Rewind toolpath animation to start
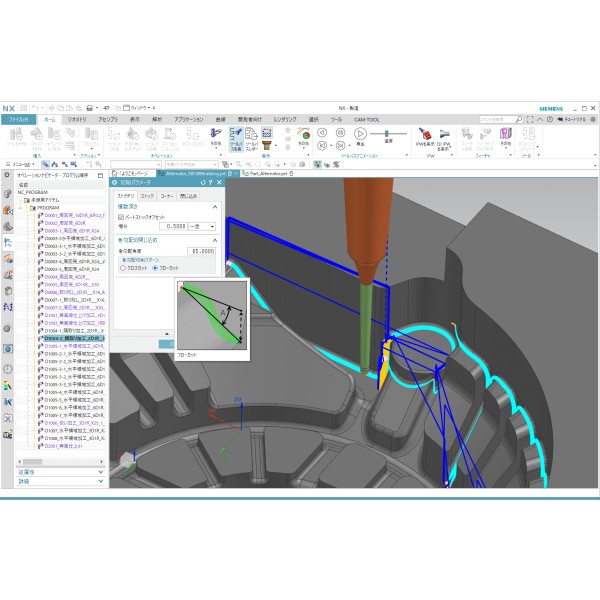The height and width of the screenshot is (600, 600). (322, 146)
